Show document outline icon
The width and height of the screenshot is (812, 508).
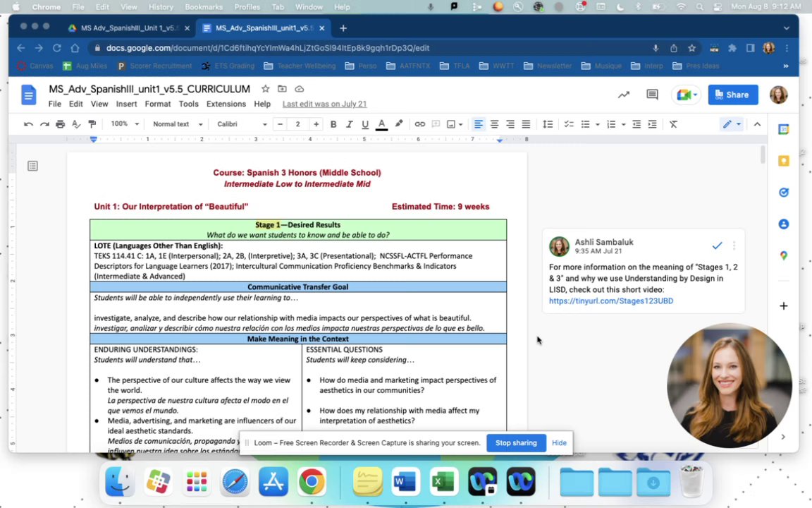(32, 166)
